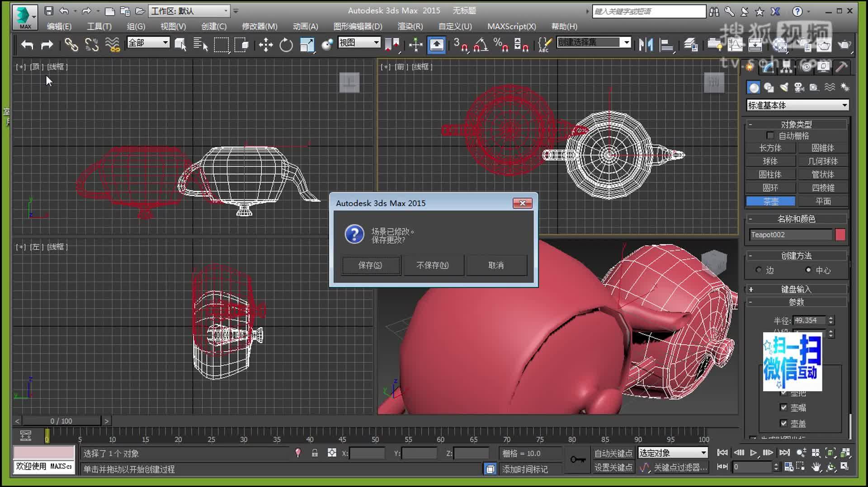
Task: Open the MAXScript(X) menu
Action: [x=511, y=26]
